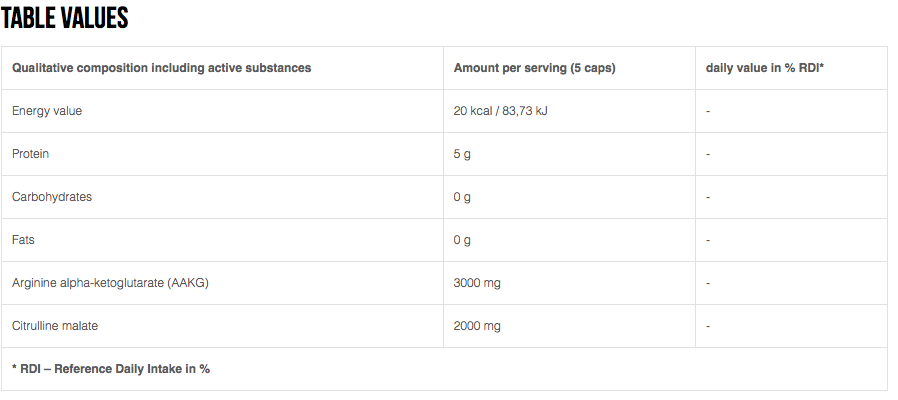The width and height of the screenshot is (898, 400).
Task: Click the Citrulline malate RDI dash cell
Action: point(708,326)
